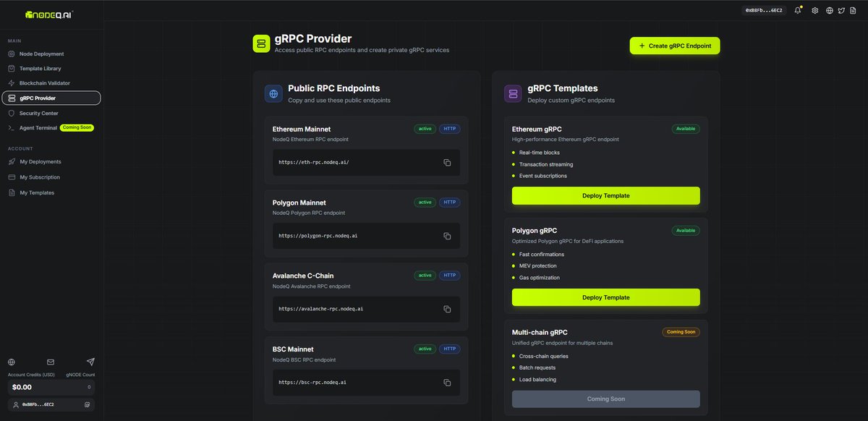Copy the Avalanche C-Chain endpoint URL
The height and width of the screenshot is (421, 868).
pyautogui.click(x=447, y=309)
